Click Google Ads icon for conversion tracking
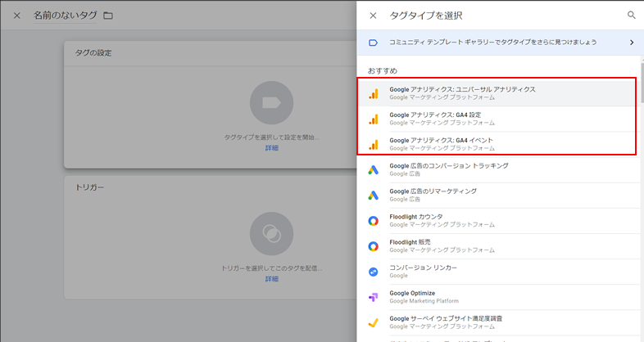 [x=374, y=170]
